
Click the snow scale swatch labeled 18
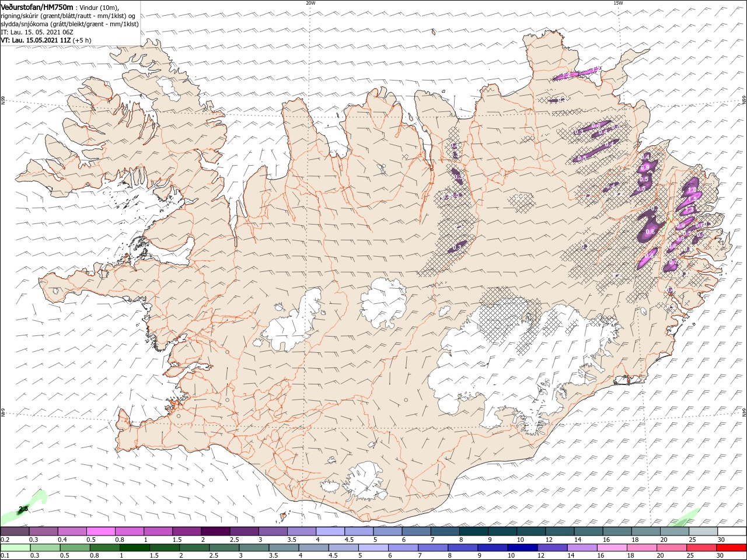coord(645,531)
